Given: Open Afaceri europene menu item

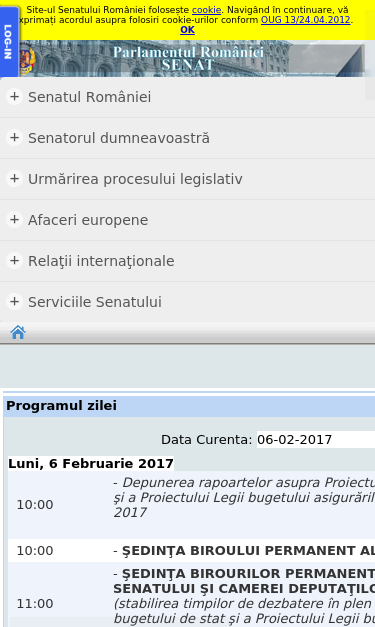Looking at the screenshot, I should tap(88, 220).
